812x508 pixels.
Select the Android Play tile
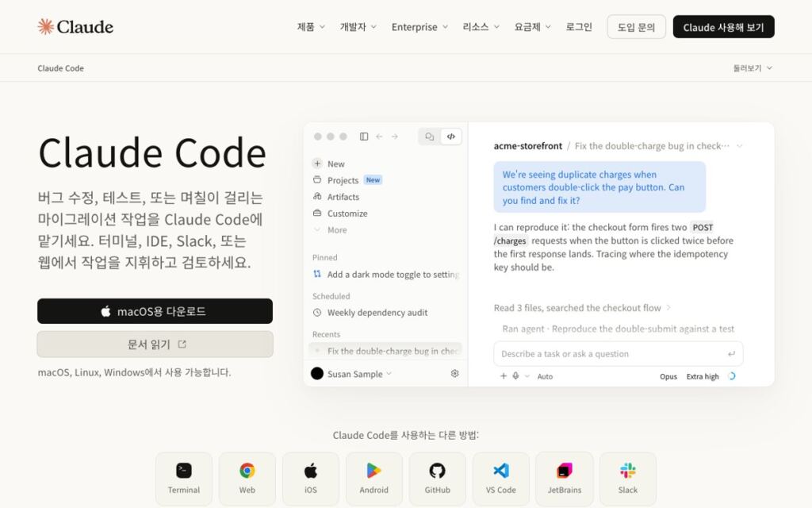coord(374,479)
